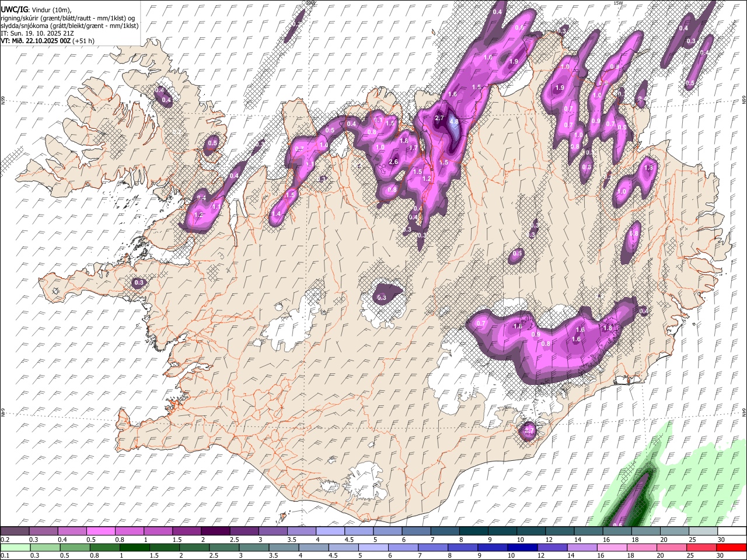Pick the darkest purple 2 snow legend swatch
747x560 pixels.
coord(215,531)
